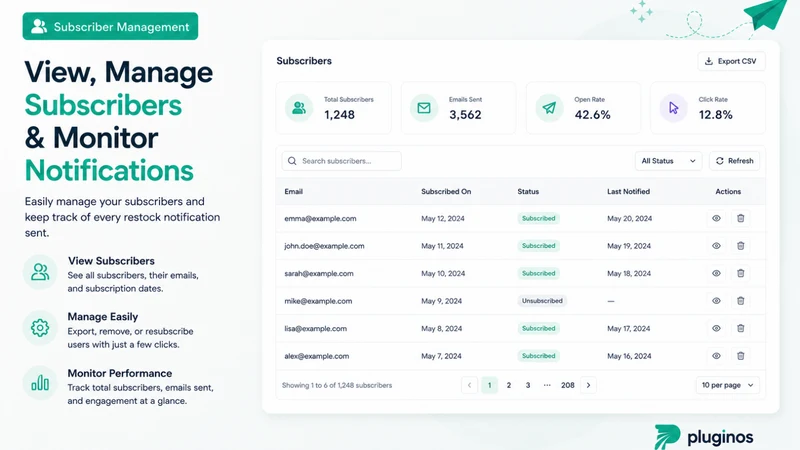Click the alex@example.com email cell
The image size is (800, 450).
317,356
